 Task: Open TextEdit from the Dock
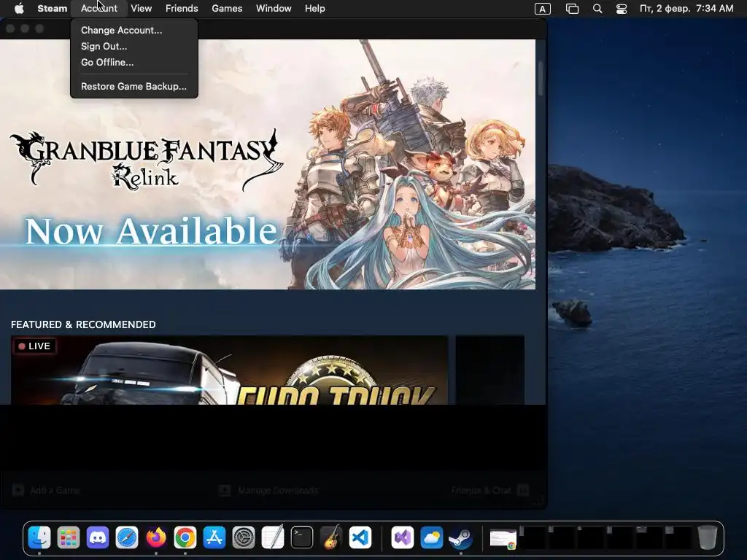point(273,537)
